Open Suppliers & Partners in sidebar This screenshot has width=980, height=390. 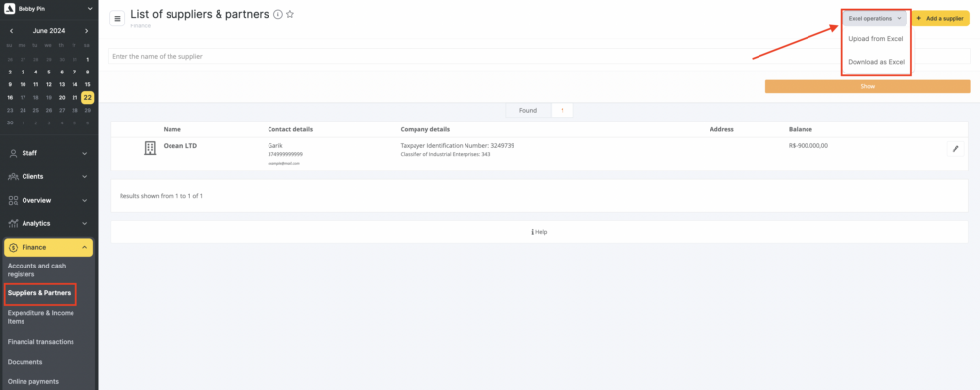39,292
